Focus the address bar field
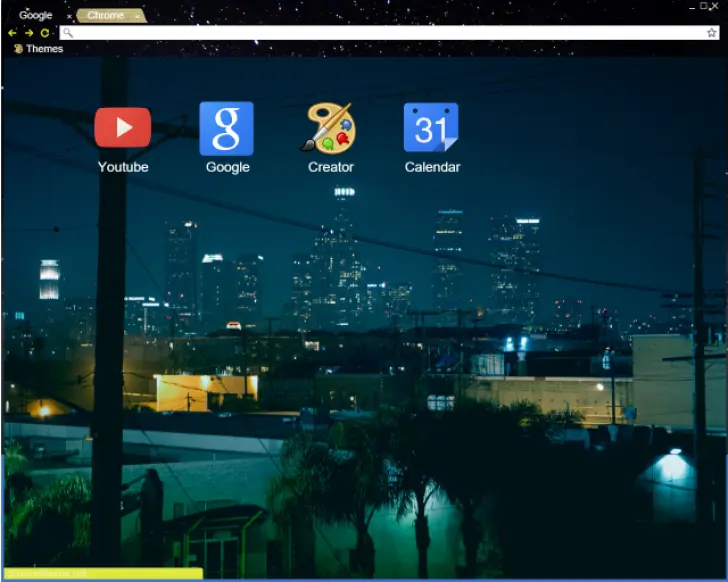 pos(380,33)
